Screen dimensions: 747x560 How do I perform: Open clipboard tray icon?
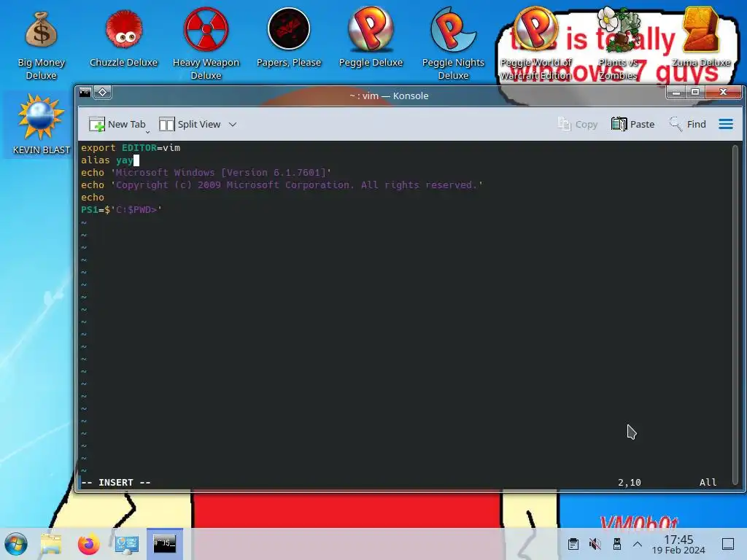tap(573, 544)
